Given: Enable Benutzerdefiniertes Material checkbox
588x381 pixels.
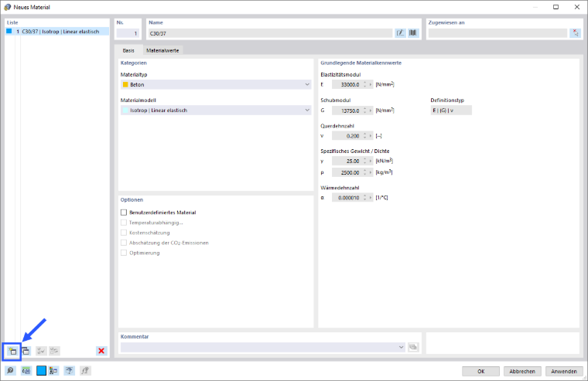Looking at the screenshot, I should [x=124, y=213].
